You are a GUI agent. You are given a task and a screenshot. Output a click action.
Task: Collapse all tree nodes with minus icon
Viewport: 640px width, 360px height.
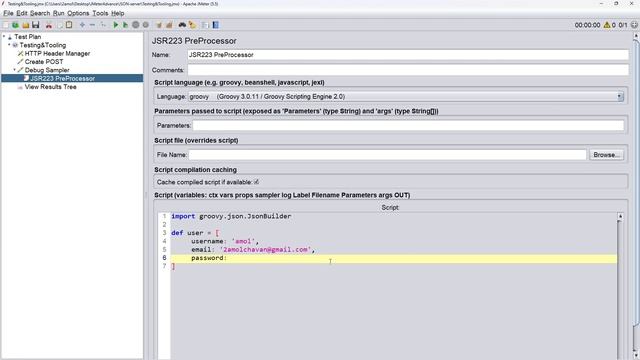(x=92, y=25)
